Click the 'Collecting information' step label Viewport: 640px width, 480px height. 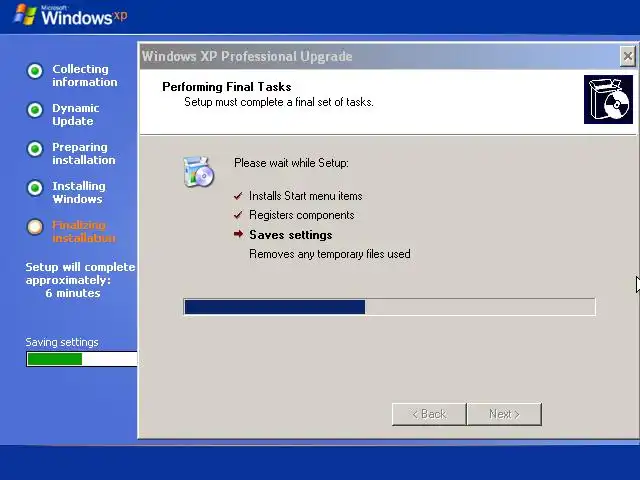click(x=84, y=76)
